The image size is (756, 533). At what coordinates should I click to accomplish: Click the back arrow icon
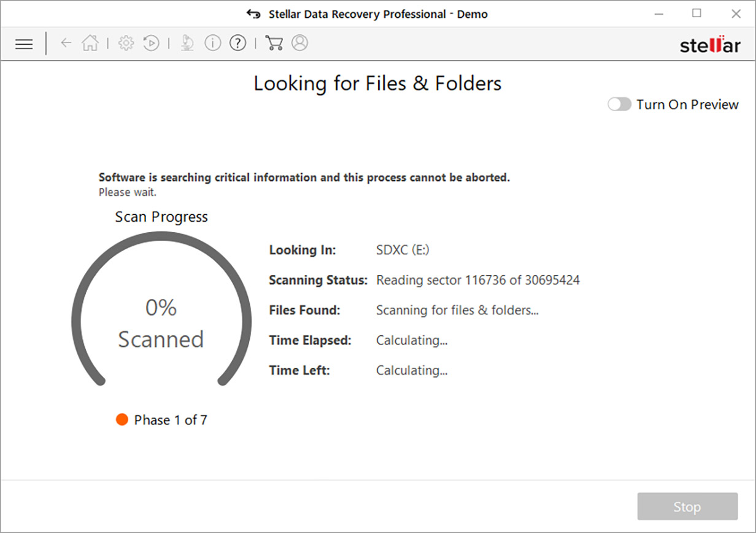click(66, 43)
